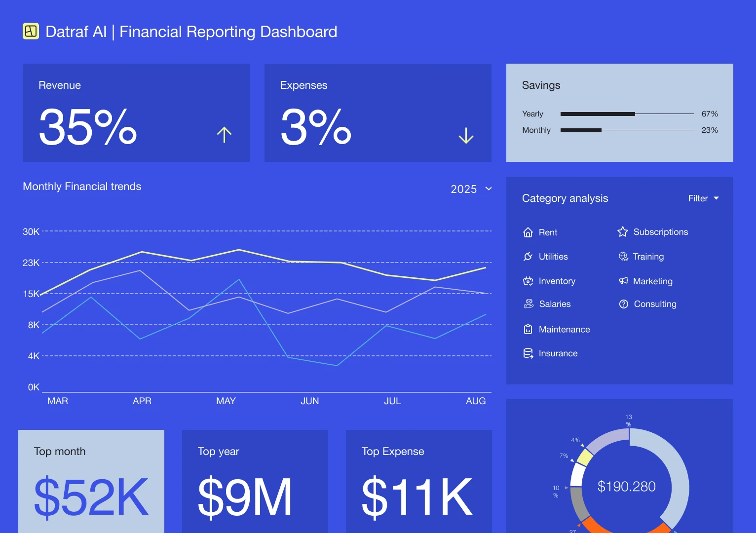
Task: Click the Training globe icon
Action: coord(623,257)
